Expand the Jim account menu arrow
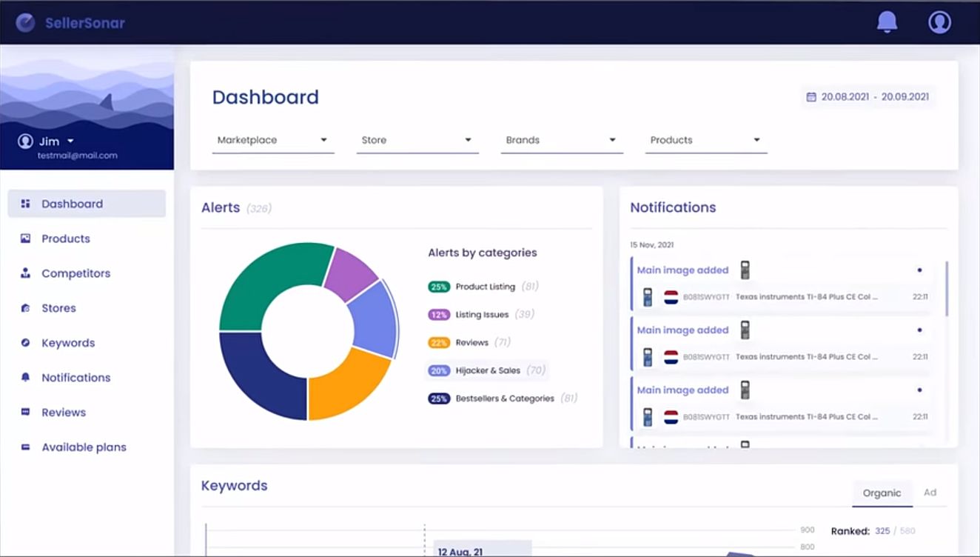Viewport: 980px width, 557px height. coord(71,141)
